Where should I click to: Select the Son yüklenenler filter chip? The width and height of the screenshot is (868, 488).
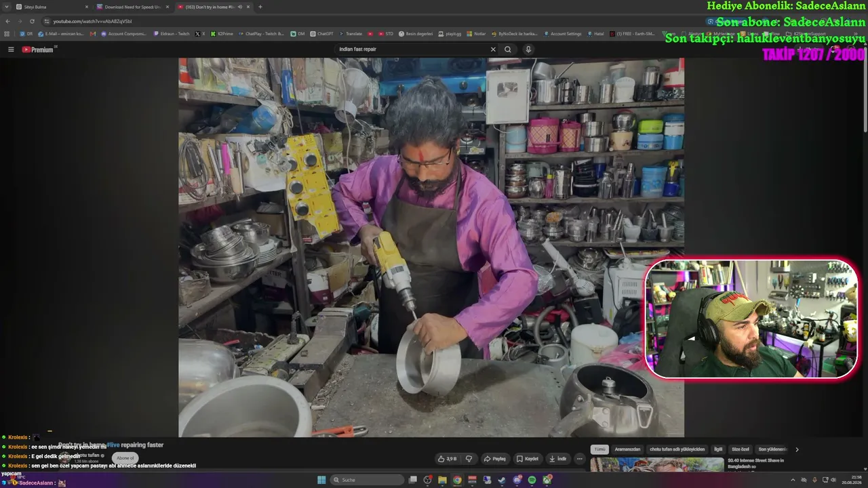pyautogui.click(x=772, y=449)
